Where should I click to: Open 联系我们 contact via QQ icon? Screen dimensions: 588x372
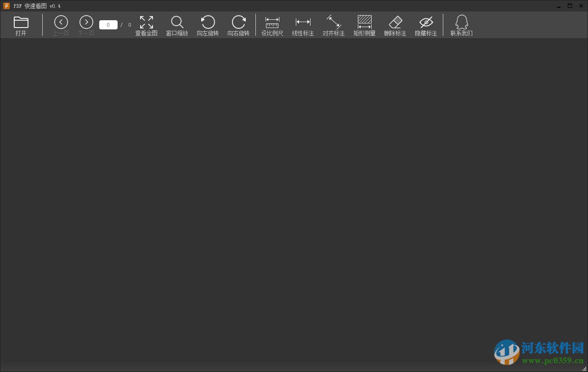461,25
